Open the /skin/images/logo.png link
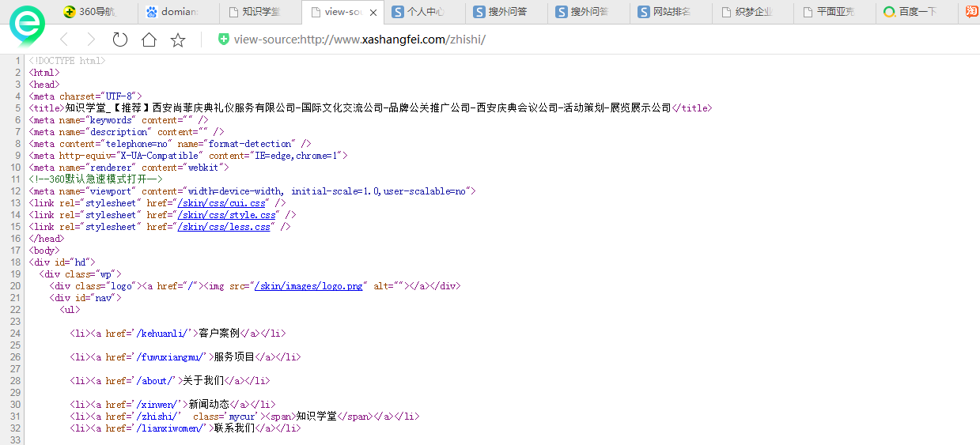The image size is (980, 445). (x=310, y=286)
